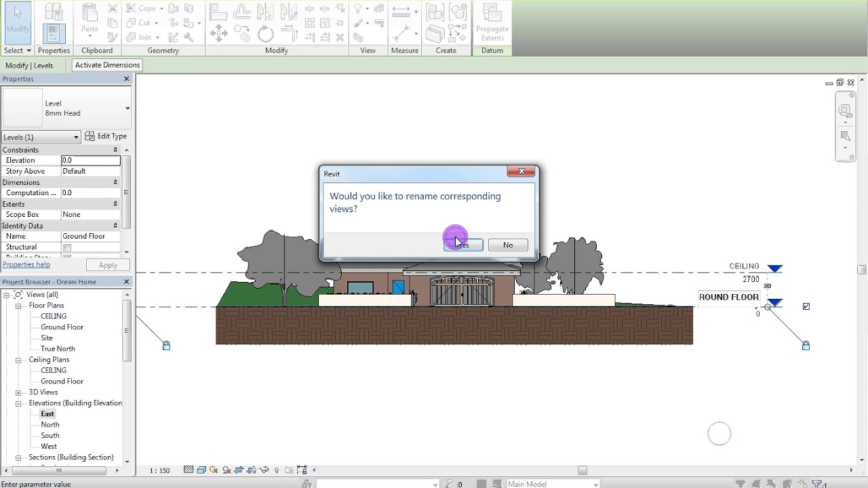This screenshot has height=488, width=868.
Task: Click the Project Browser vertical scrollbar
Action: pyautogui.click(x=127, y=330)
